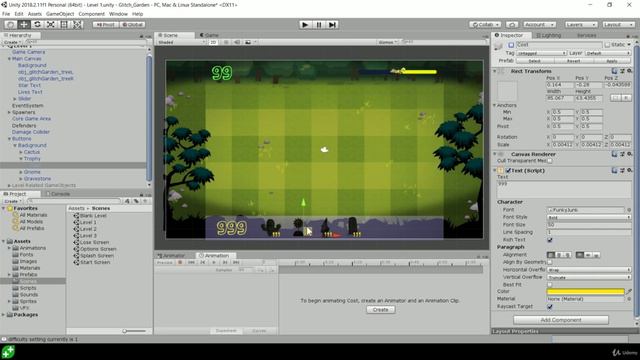Open the Layer dropdown in Inspector
Viewport: 640px width, 360px height.
608,53
